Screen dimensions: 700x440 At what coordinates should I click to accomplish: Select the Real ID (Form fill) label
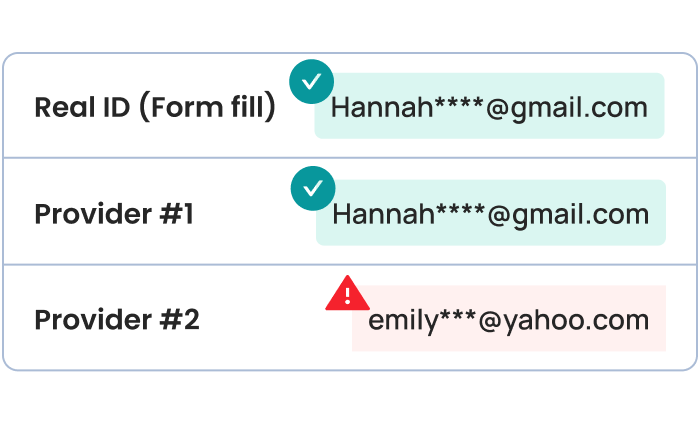point(155,107)
